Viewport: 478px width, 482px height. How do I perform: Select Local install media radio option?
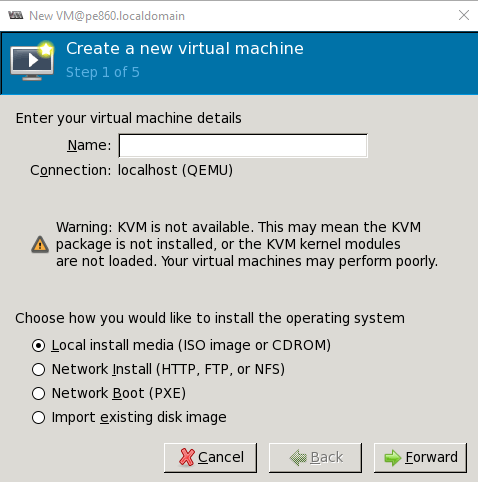coord(38,346)
